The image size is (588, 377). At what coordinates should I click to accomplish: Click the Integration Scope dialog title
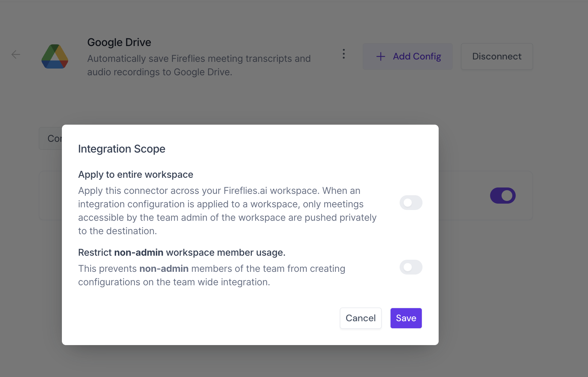122,149
